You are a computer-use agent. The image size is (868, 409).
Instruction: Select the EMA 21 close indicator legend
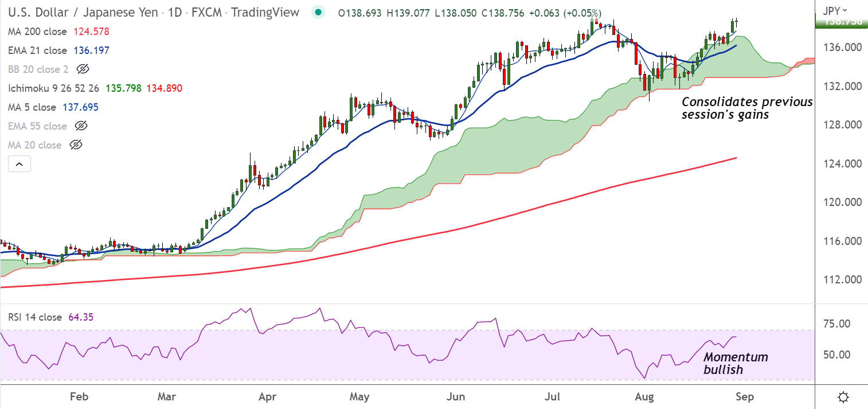pos(38,50)
